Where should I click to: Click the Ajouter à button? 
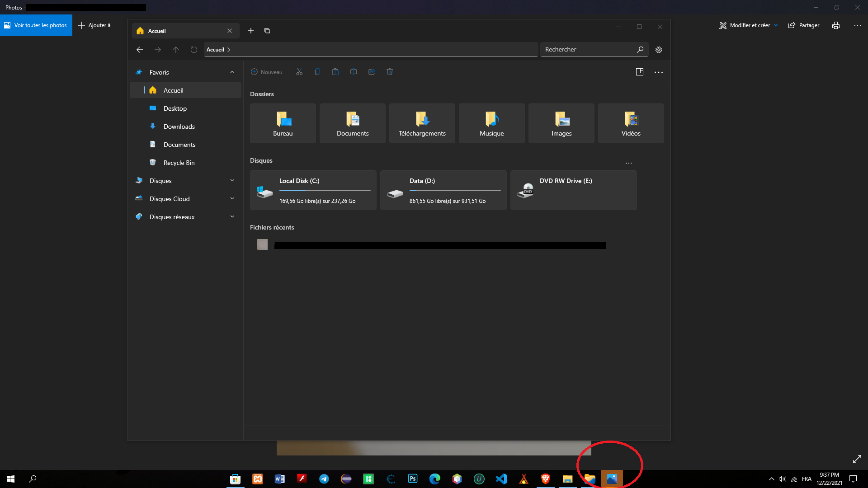coord(94,25)
